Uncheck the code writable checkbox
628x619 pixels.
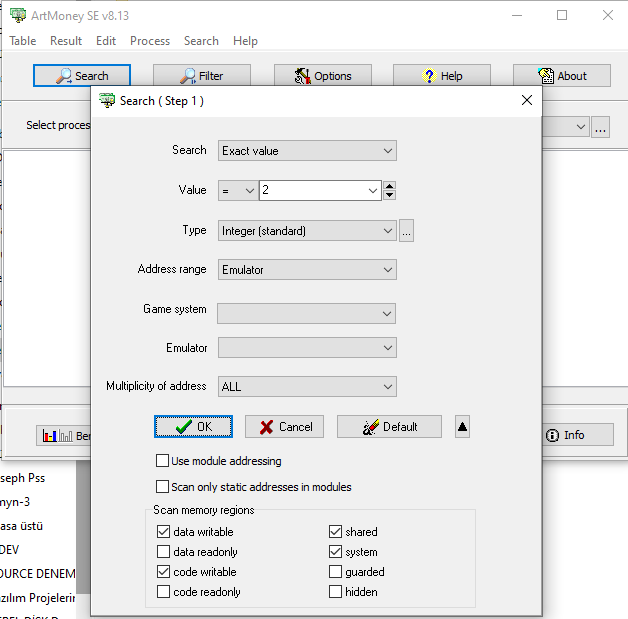(x=163, y=571)
